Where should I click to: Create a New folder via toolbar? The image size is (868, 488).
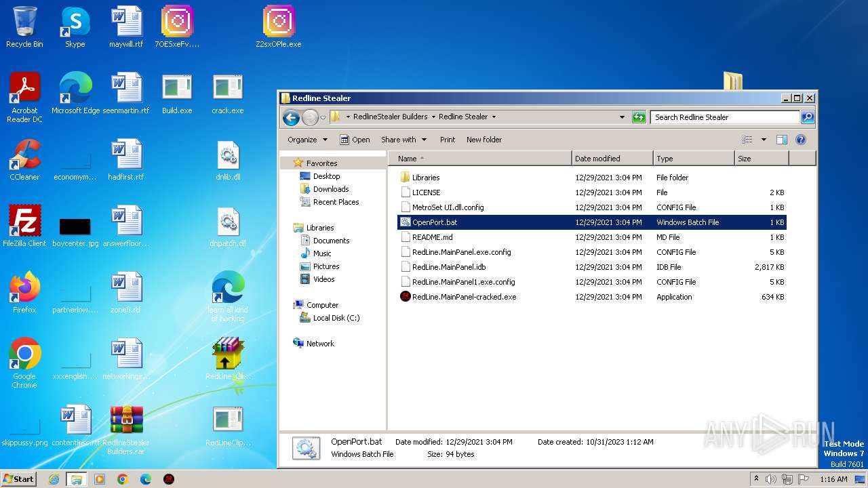[484, 140]
